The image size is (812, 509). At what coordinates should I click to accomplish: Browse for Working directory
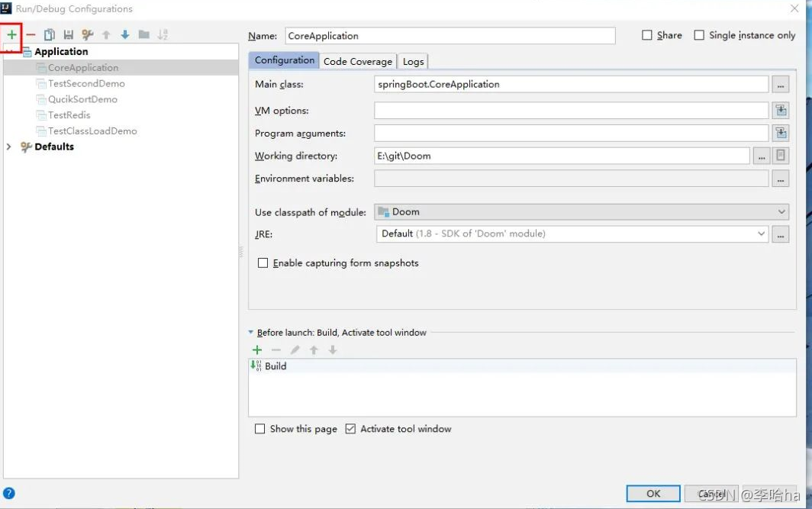[x=762, y=156]
